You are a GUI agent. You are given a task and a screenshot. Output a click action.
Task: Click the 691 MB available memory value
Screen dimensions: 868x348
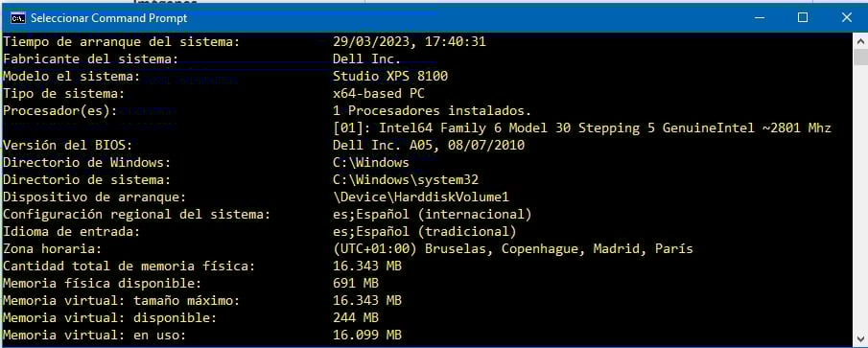pyautogui.click(x=356, y=283)
